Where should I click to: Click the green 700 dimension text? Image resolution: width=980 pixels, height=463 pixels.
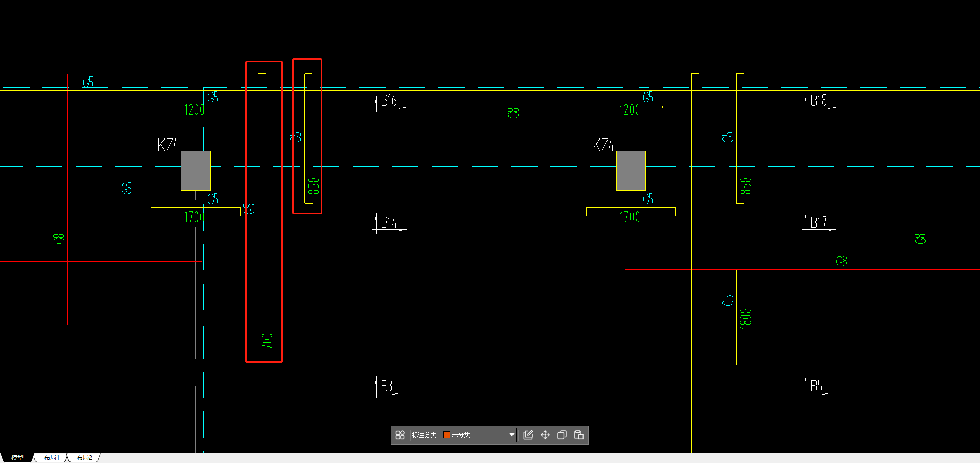click(267, 340)
